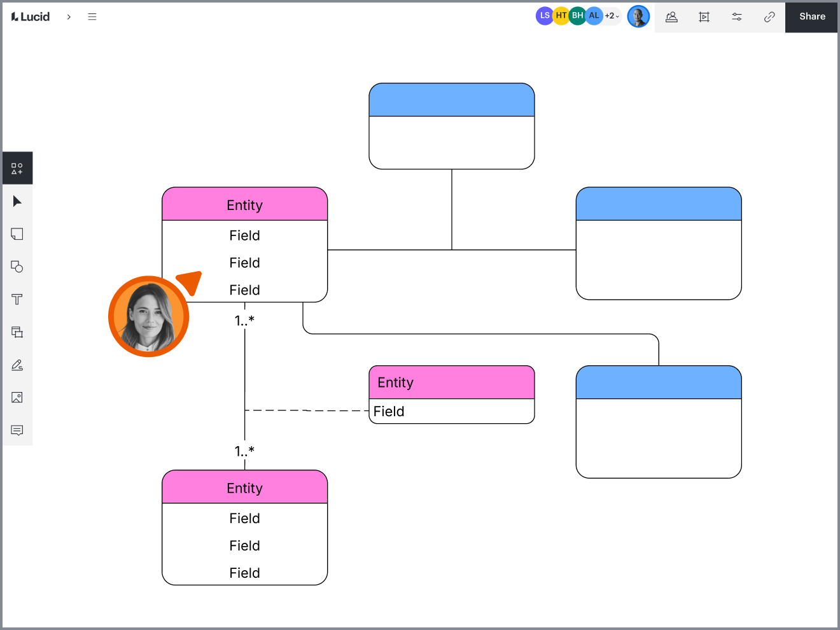Click the AL collaborator avatar
The image size is (840, 630).
[594, 16]
